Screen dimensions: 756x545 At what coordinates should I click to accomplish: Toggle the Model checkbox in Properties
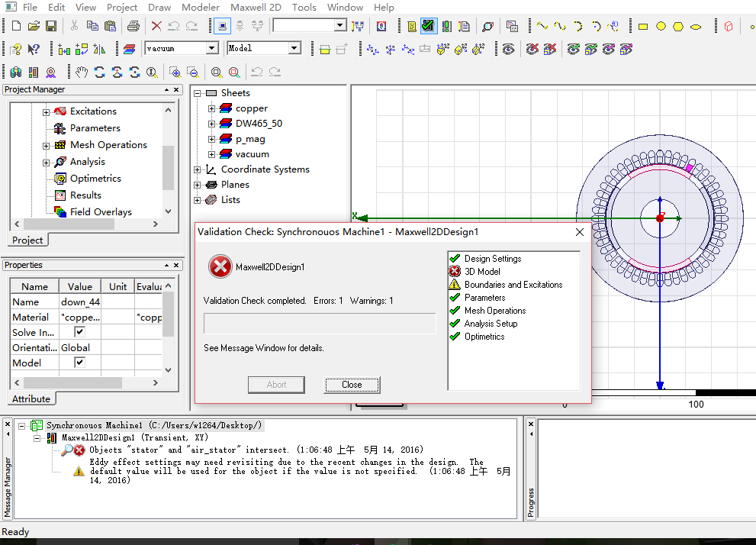[79, 363]
